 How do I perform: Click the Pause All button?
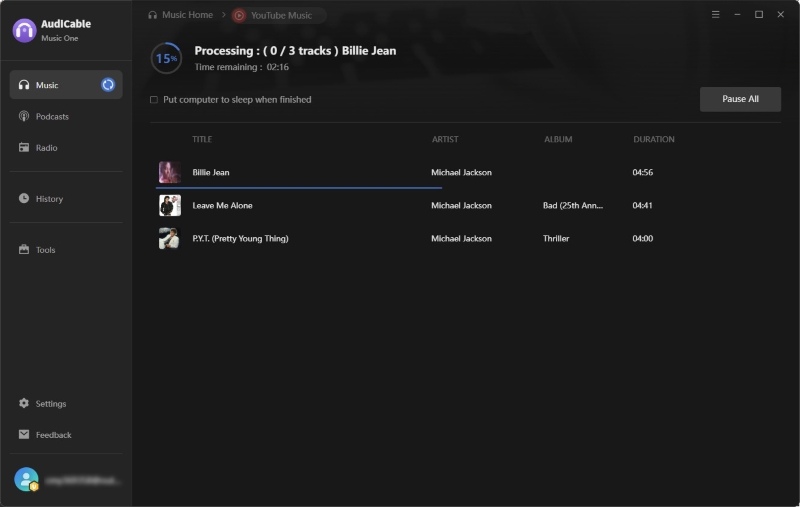pos(740,99)
